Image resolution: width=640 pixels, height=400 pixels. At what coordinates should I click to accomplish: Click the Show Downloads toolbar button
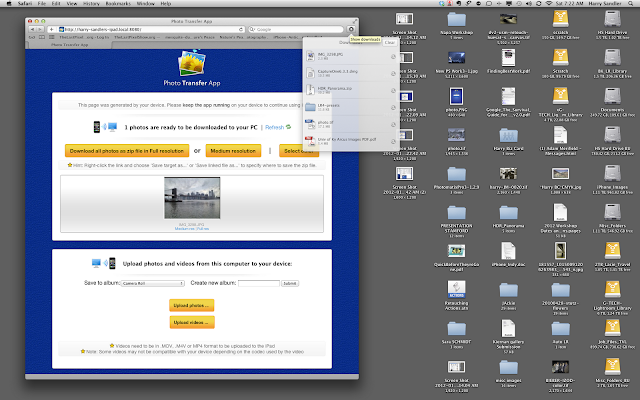coord(351,29)
